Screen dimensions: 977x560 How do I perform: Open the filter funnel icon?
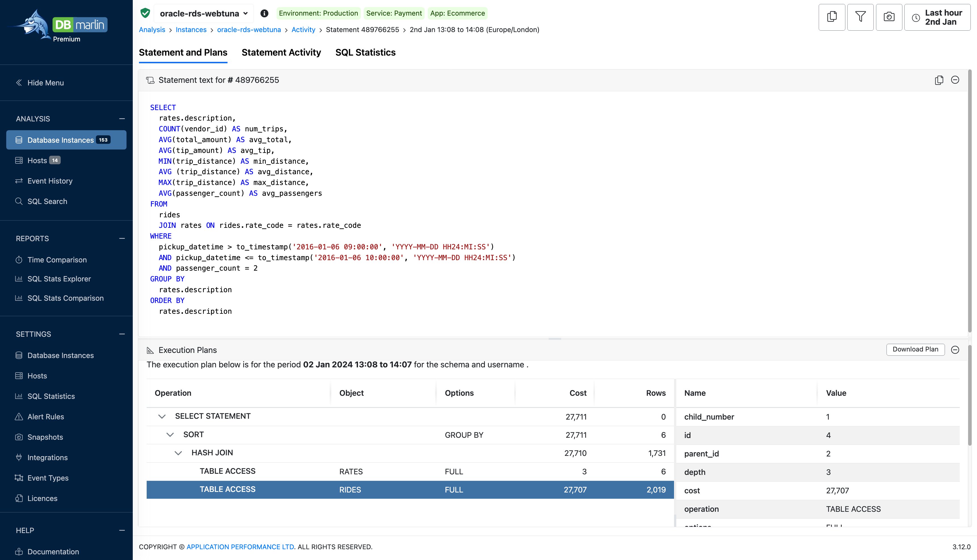tap(860, 17)
